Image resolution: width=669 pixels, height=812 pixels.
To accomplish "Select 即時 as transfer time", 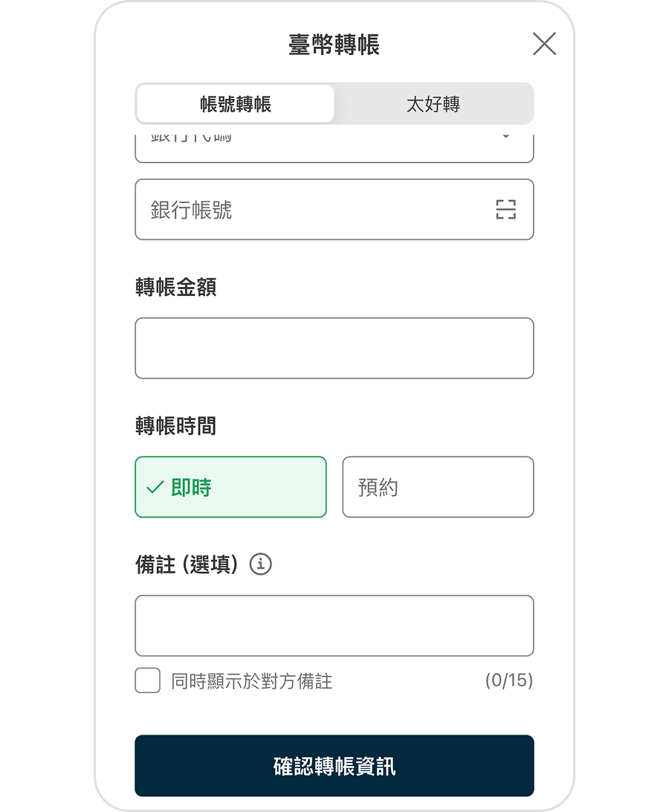I will tap(230, 487).
